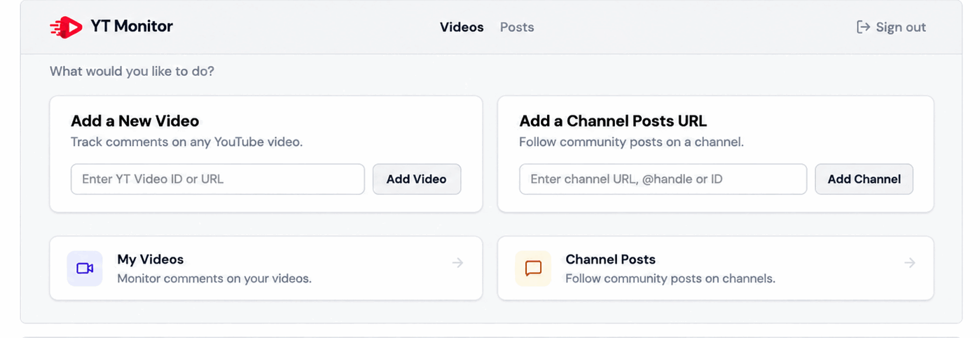Viewport: 980px width, 338px height.
Task: Focus the YT Video ID or URL field
Action: [x=218, y=179]
